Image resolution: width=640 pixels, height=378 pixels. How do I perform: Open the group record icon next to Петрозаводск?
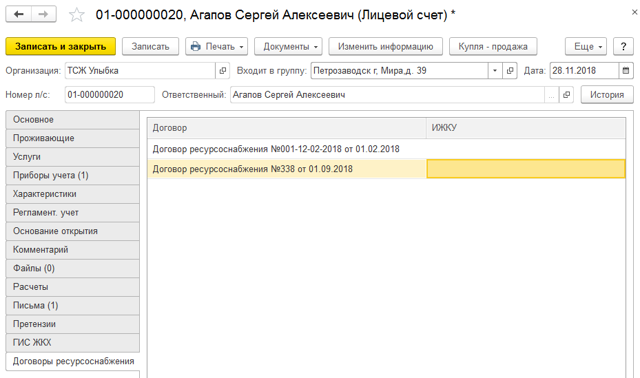(x=509, y=71)
